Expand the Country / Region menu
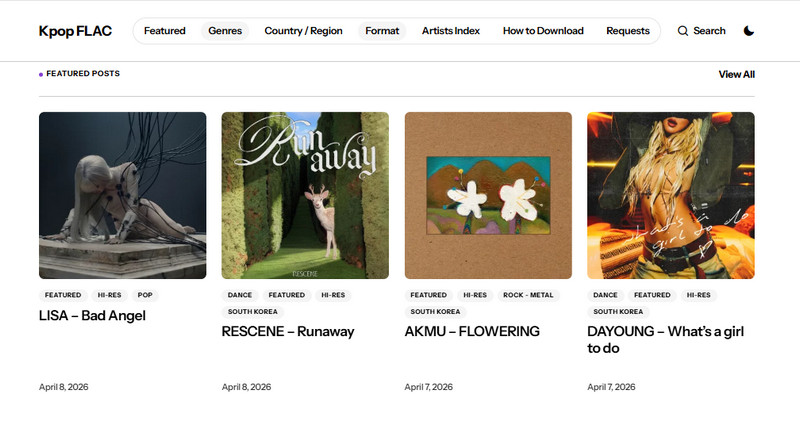 303,31
